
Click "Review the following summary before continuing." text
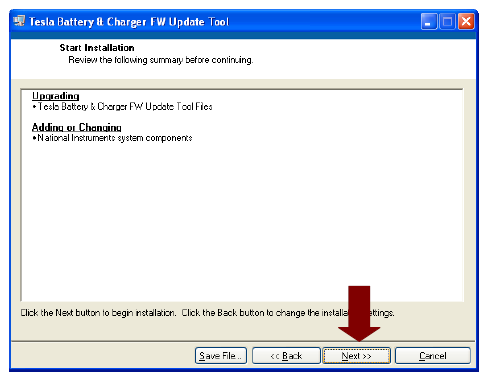[x=161, y=60]
